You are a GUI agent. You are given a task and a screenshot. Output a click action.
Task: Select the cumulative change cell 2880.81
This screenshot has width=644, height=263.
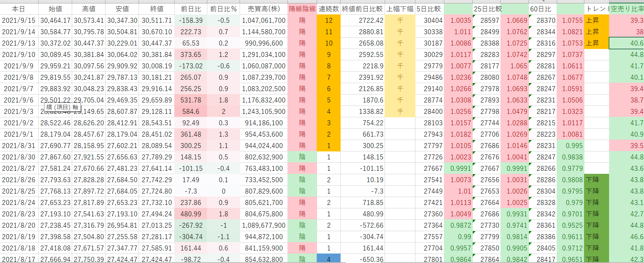click(x=362, y=31)
